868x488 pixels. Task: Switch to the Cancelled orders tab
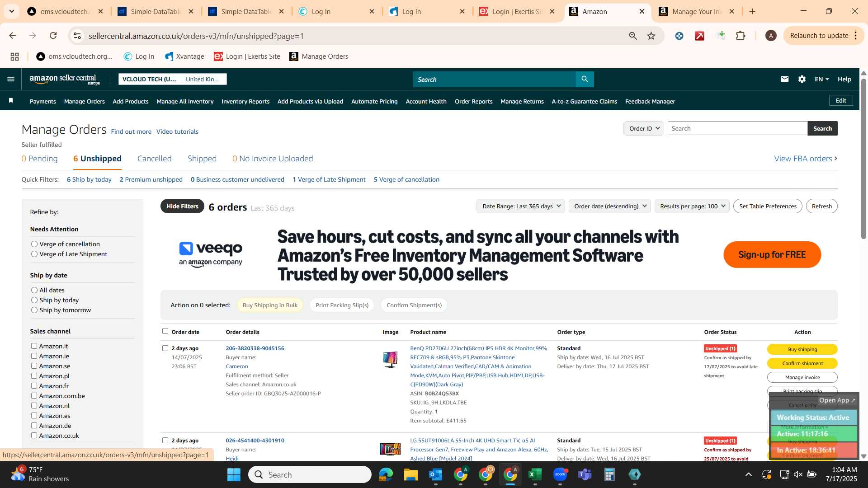pos(155,159)
